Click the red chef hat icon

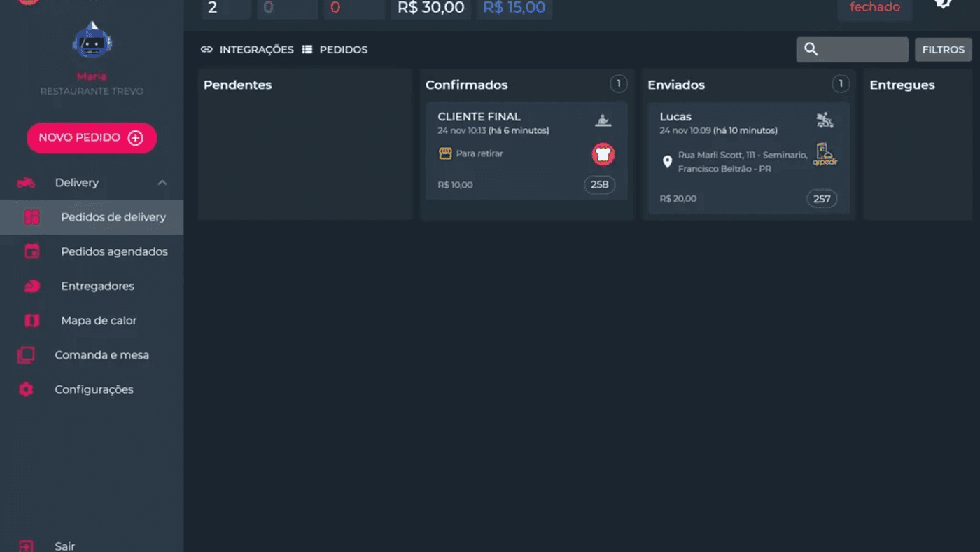pyautogui.click(x=603, y=154)
